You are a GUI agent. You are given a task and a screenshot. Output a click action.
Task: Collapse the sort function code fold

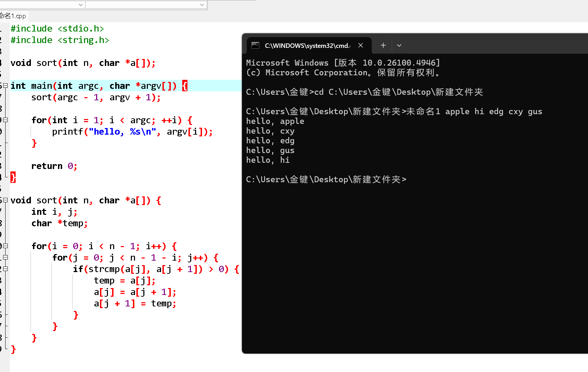click(6, 200)
